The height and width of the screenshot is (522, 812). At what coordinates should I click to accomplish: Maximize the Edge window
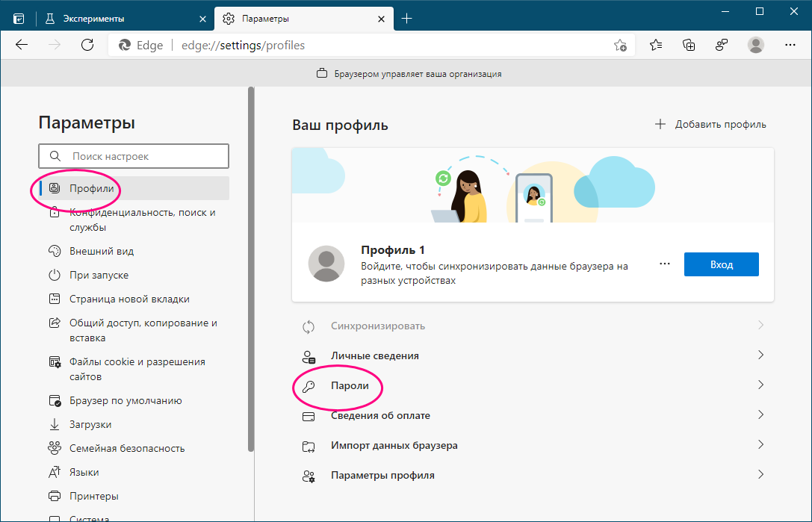coord(760,11)
